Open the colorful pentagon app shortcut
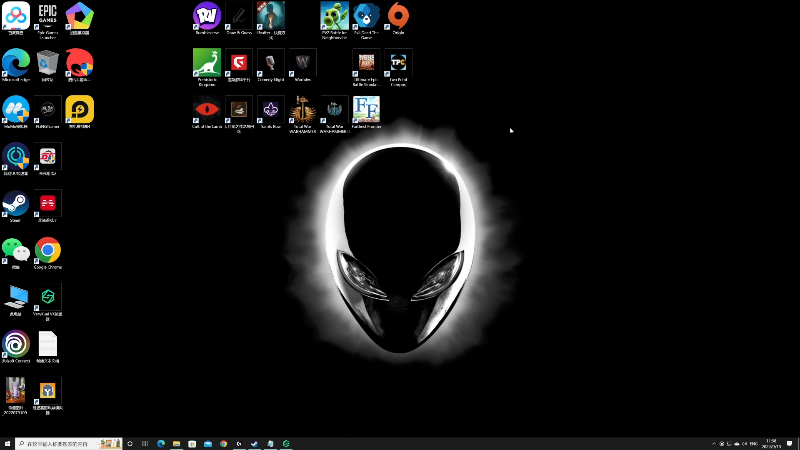 pos(80,17)
